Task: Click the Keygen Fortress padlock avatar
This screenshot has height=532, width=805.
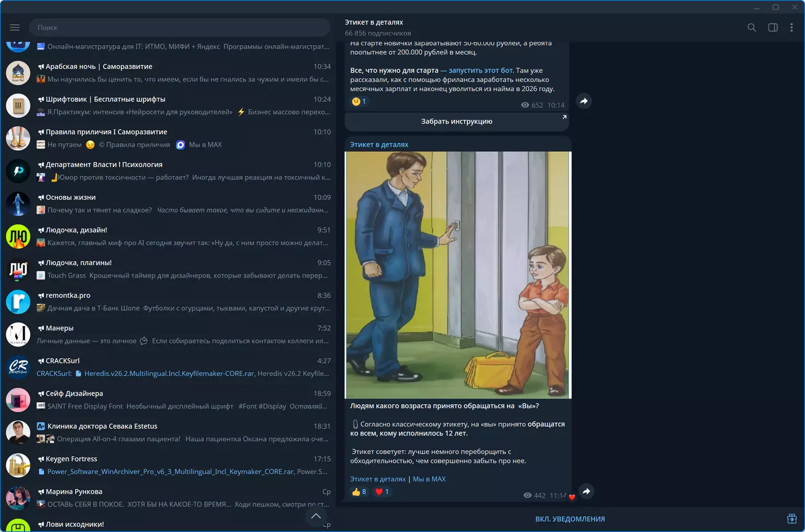Action: tap(18, 465)
